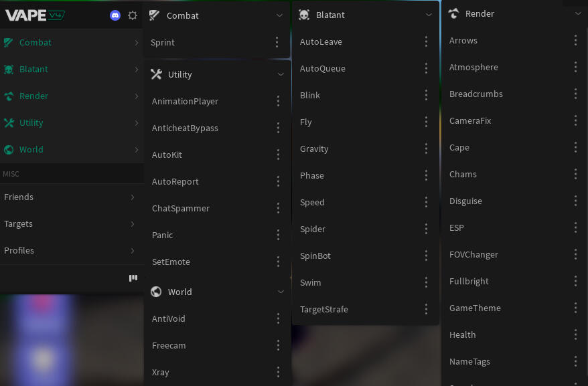Expand the Friends section arrow

(133, 197)
